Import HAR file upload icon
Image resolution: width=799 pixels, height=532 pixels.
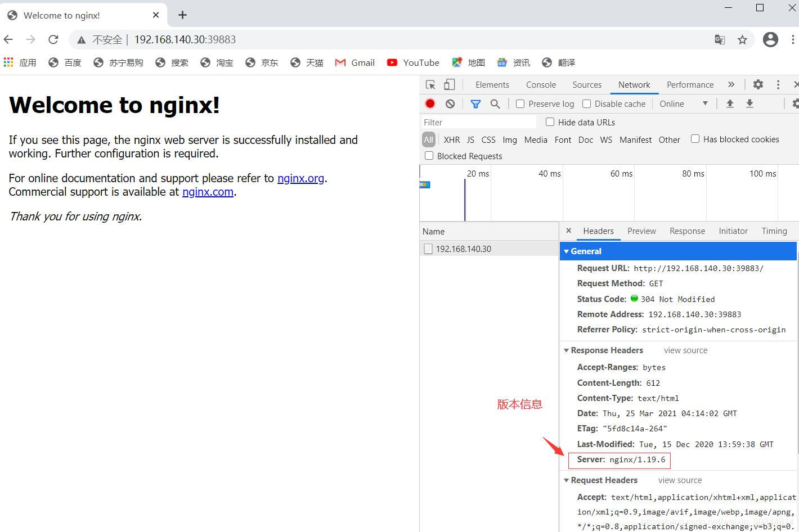(x=730, y=103)
